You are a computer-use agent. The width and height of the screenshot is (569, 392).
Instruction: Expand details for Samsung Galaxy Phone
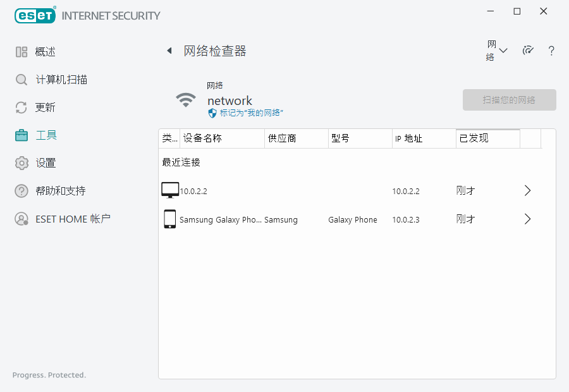pos(528,219)
